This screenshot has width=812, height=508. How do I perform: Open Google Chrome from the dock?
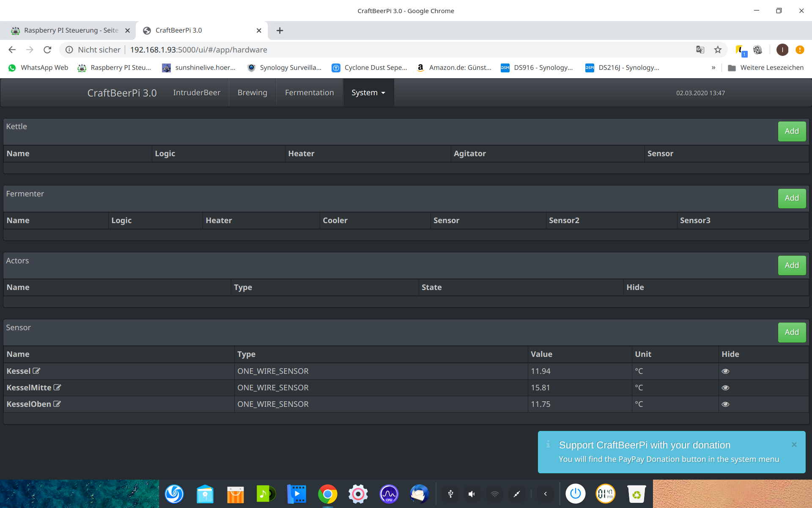pyautogui.click(x=327, y=494)
